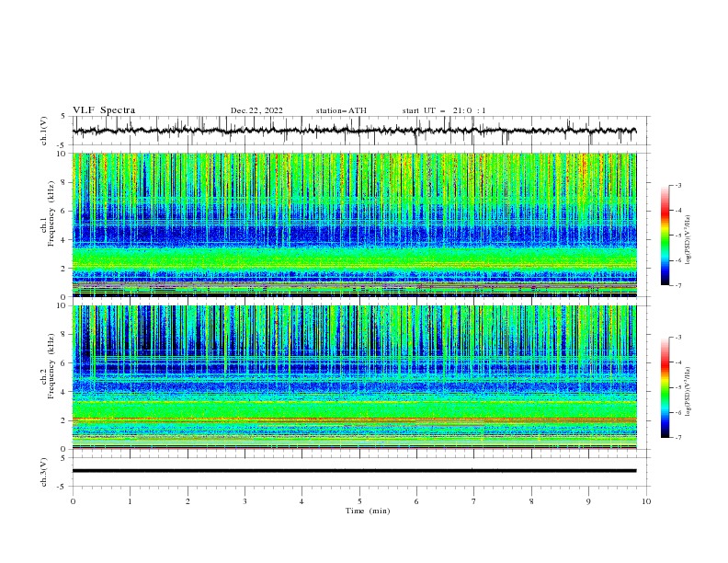This screenshot has width=728, height=563.
Task: Click the "Time (min)" x-axis label
Action: point(368,511)
